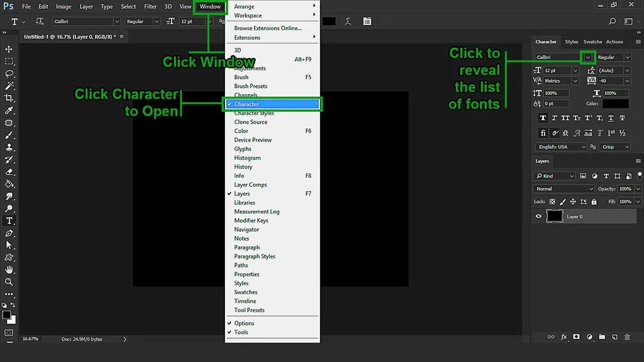644x362 pixels.
Task: Toggle visibility of Layer 0
Action: tap(538, 216)
